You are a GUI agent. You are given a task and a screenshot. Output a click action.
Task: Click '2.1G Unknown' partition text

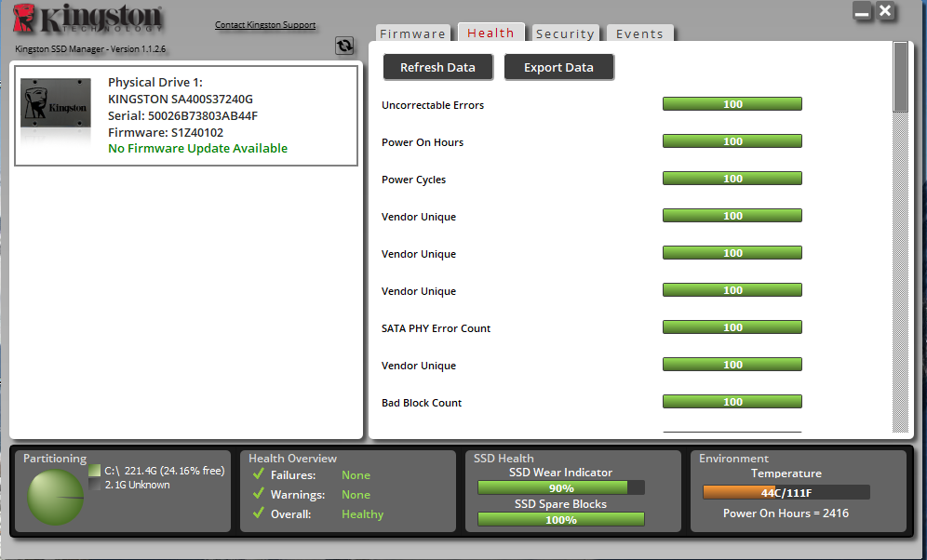coord(137,485)
